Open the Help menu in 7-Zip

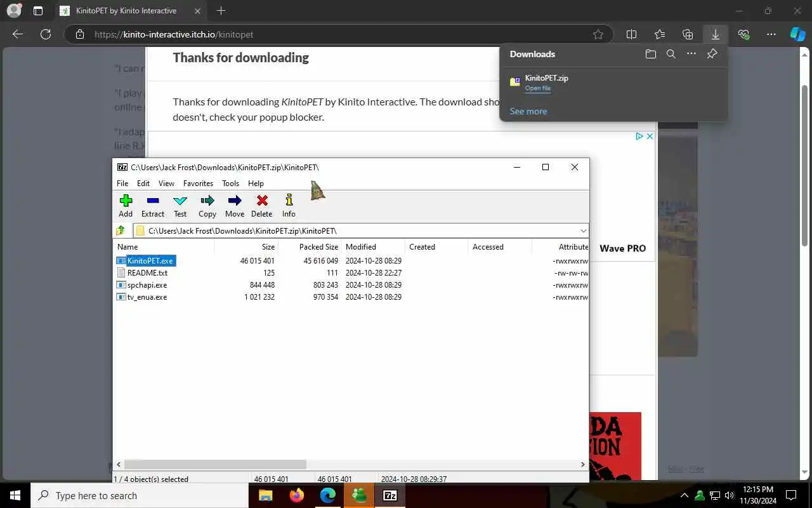click(x=256, y=184)
